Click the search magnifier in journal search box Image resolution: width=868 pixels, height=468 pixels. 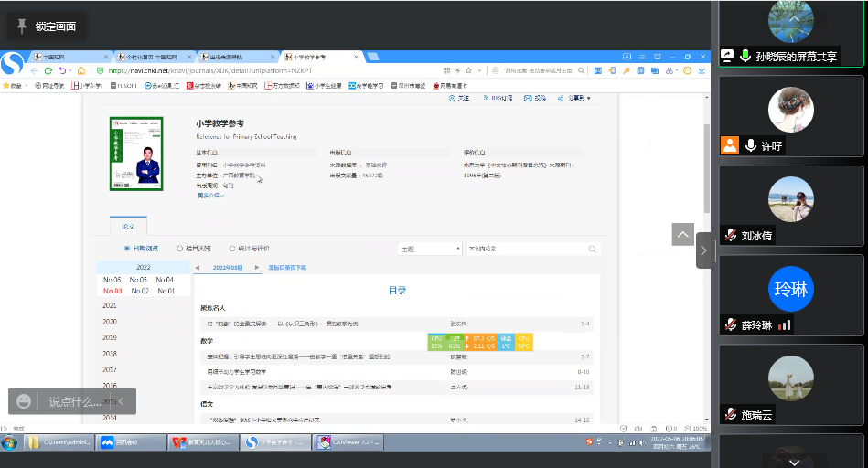point(593,249)
